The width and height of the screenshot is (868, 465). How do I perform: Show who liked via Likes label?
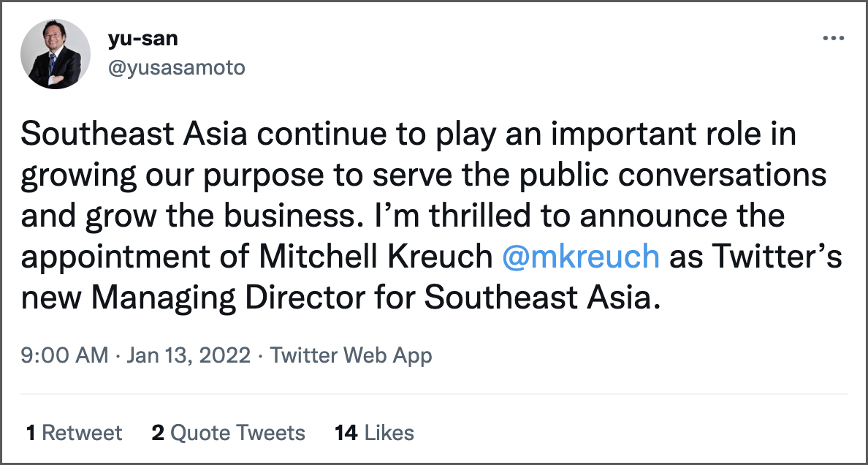click(389, 433)
